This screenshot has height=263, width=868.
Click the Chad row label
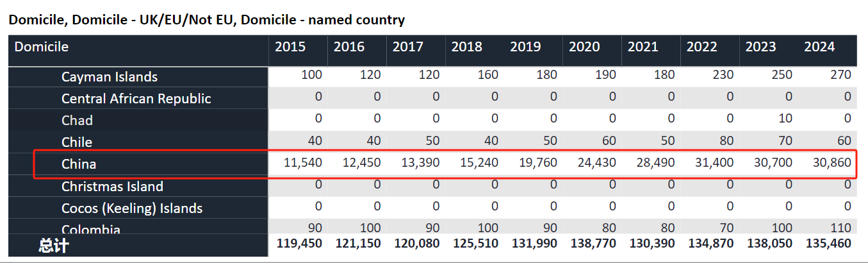[77, 121]
